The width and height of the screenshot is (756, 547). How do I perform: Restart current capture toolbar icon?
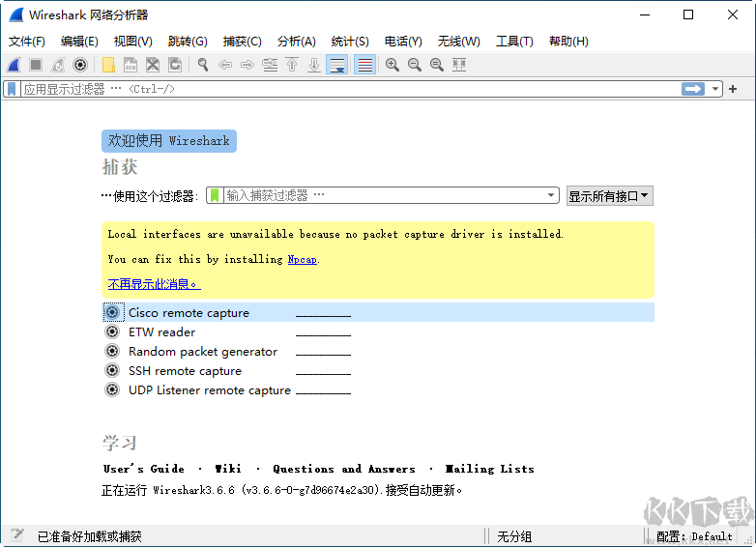click(58, 65)
